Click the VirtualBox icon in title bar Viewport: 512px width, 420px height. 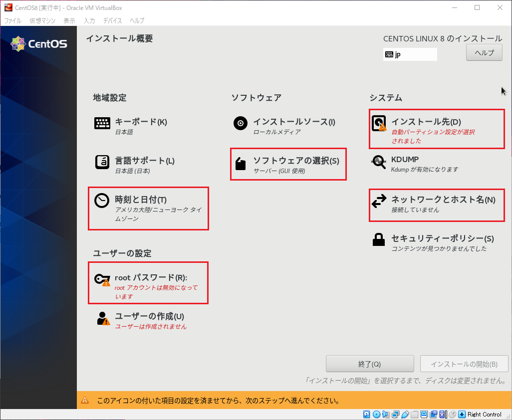pyautogui.click(x=8, y=7)
